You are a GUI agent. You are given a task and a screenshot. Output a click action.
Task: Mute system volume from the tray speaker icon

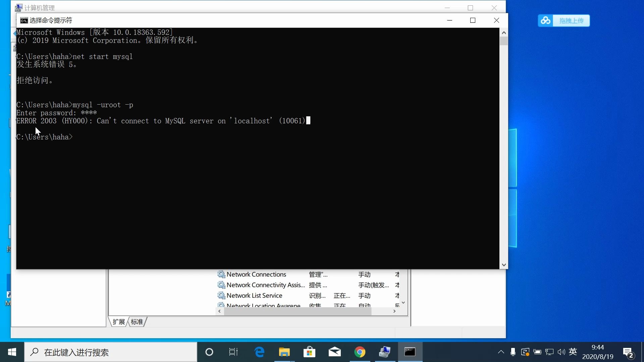561,352
